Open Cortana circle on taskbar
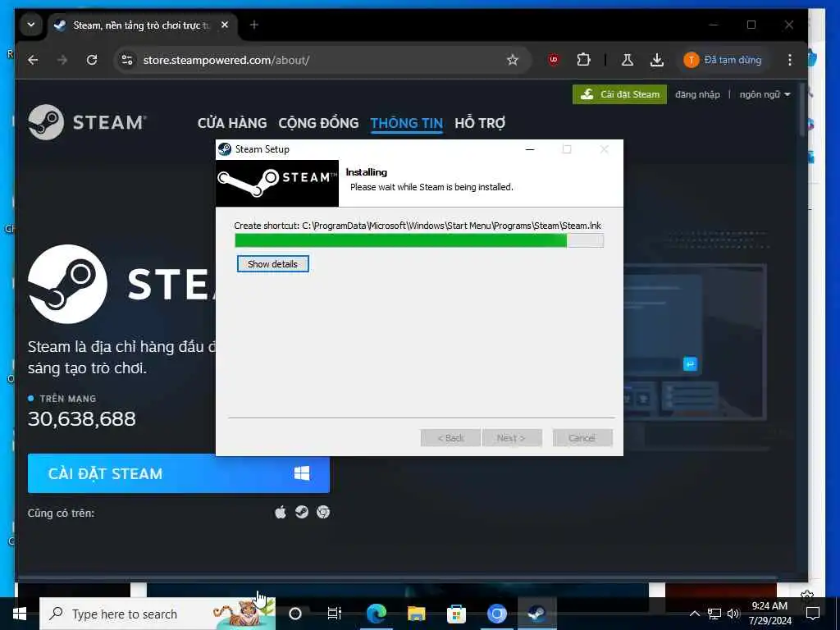Screen dimensions: 840x630 point(295,614)
